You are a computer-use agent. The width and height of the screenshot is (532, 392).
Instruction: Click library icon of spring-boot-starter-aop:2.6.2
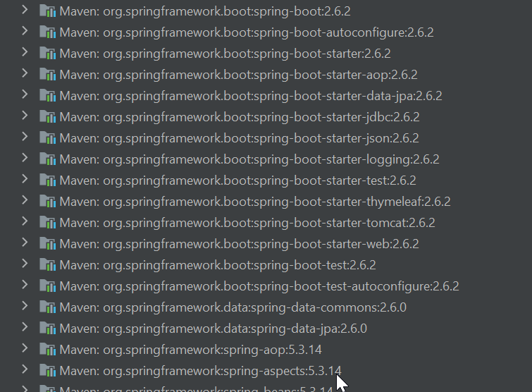(47, 74)
